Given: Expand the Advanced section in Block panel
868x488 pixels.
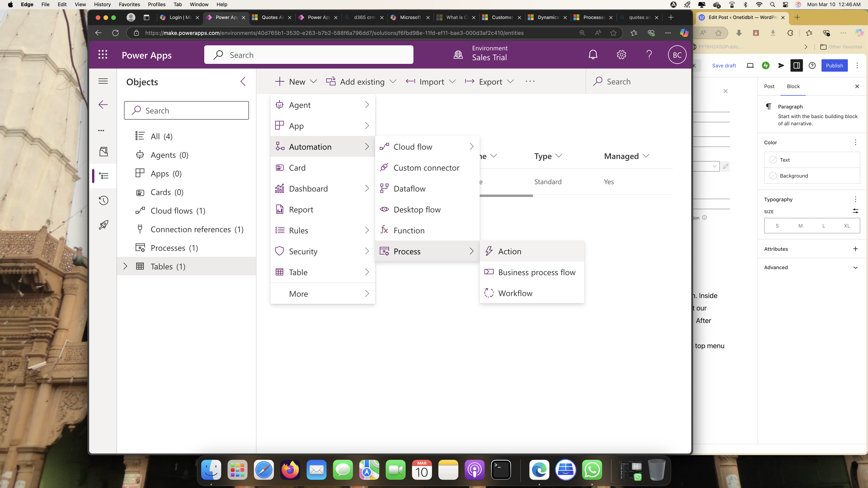Looking at the screenshot, I should point(855,267).
